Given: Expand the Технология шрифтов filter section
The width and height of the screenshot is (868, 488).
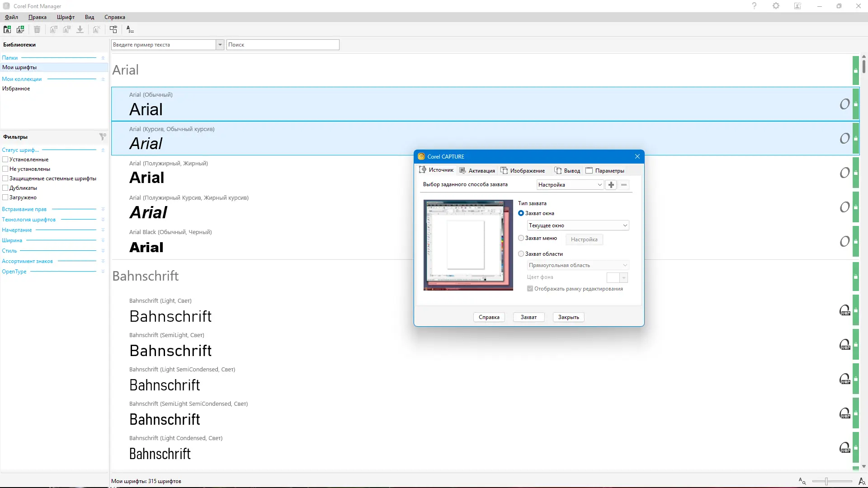Looking at the screenshot, I should [x=103, y=220].
